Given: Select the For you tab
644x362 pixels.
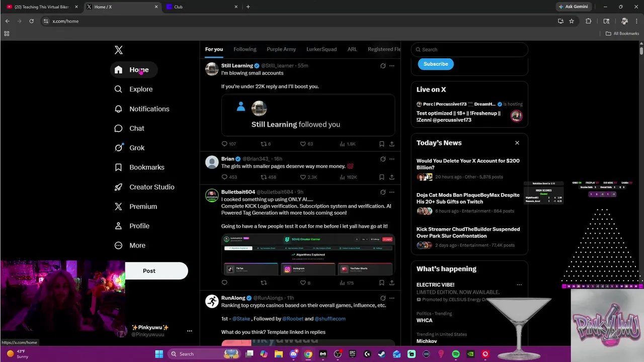Looking at the screenshot, I should click(214, 49).
